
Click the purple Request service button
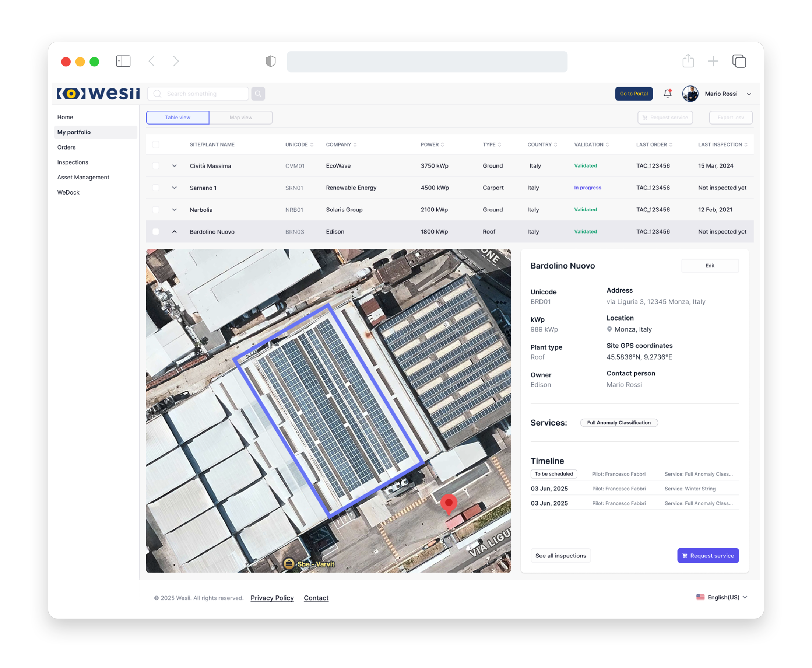(x=708, y=556)
